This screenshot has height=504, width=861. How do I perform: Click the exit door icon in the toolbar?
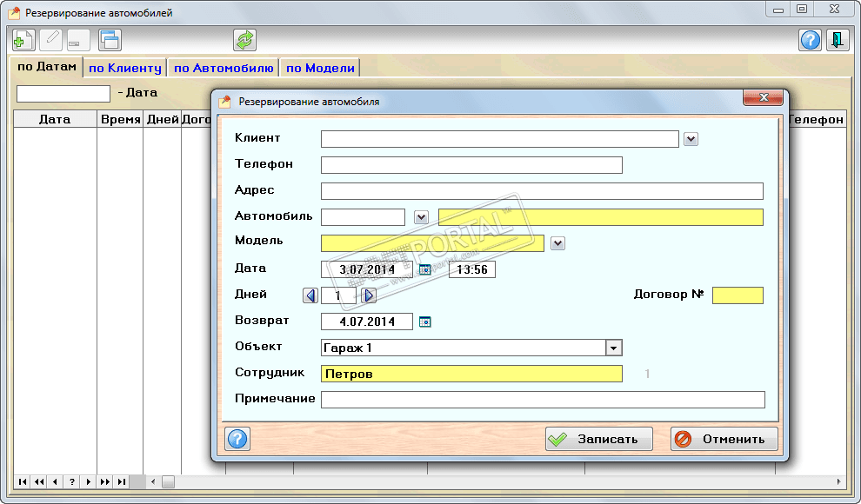(x=838, y=40)
